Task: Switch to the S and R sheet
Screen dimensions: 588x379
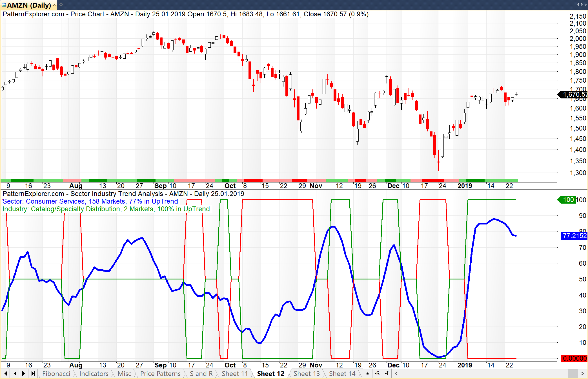Action: [201, 374]
